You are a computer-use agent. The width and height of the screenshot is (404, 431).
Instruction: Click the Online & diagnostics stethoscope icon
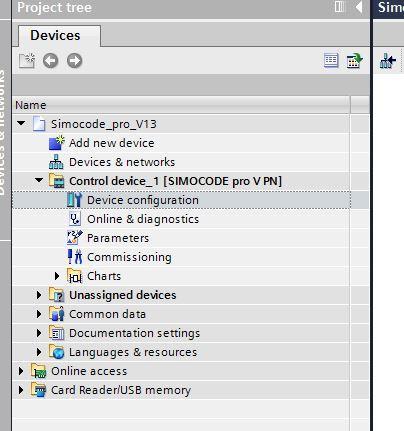tap(75, 219)
